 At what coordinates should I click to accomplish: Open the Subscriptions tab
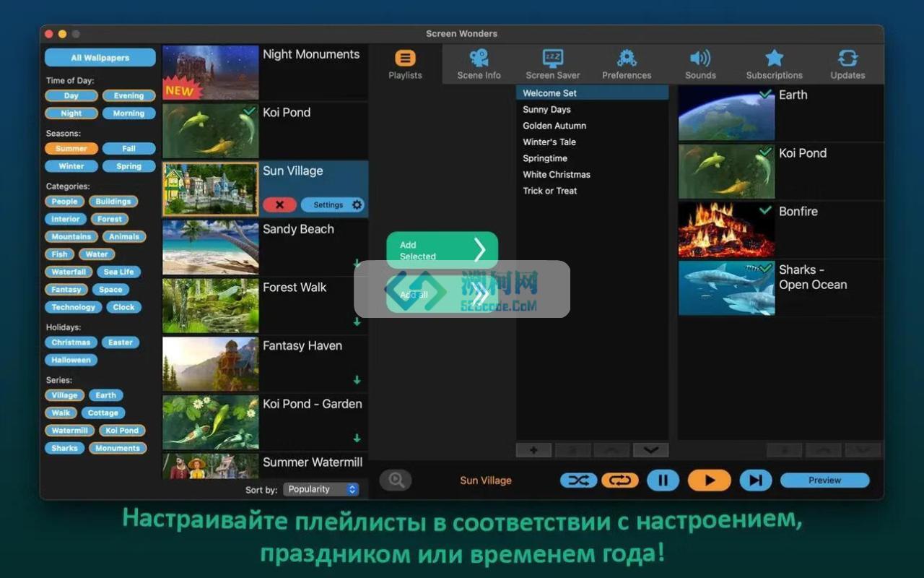point(774,64)
